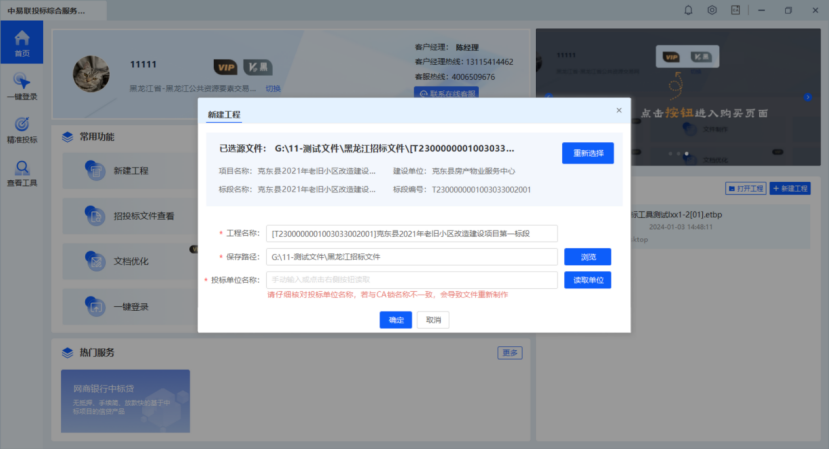Click the 投标单位名称 input field

coord(411,280)
